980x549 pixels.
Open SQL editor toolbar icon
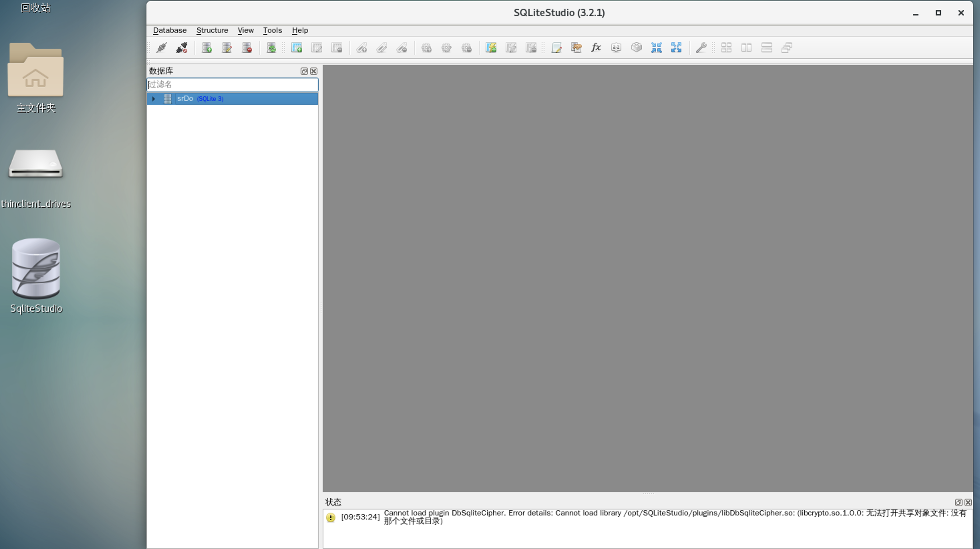(556, 48)
